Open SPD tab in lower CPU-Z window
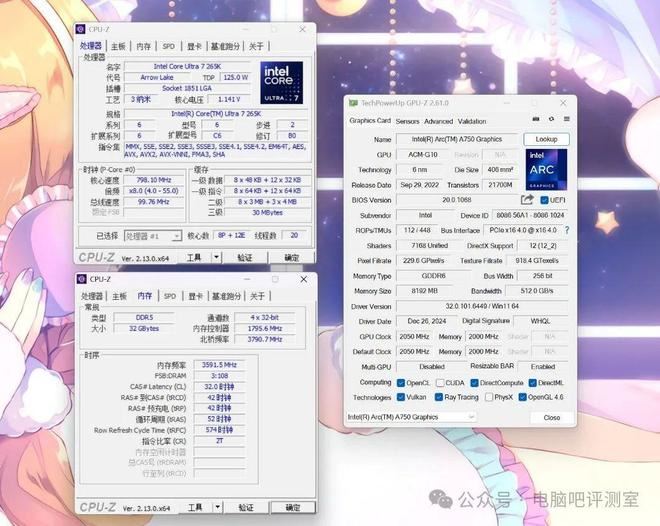The height and width of the screenshot is (526, 660). tap(170, 296)
